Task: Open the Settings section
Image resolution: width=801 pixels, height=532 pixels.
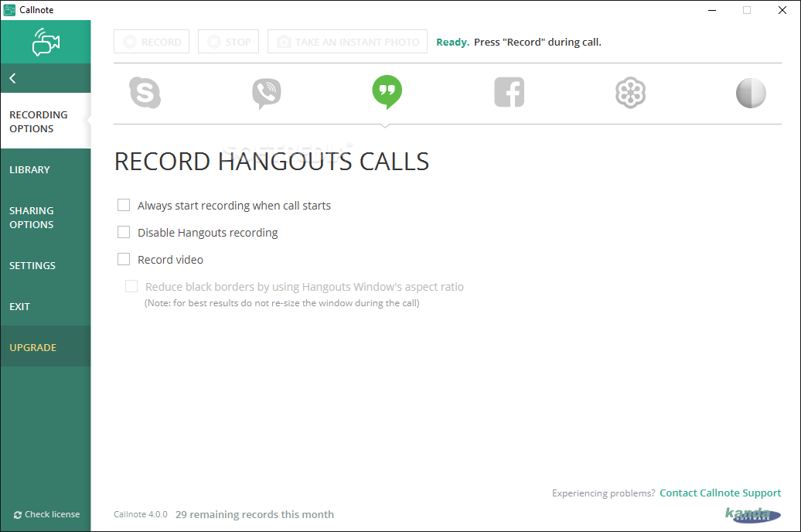Action: coord(46,266)
